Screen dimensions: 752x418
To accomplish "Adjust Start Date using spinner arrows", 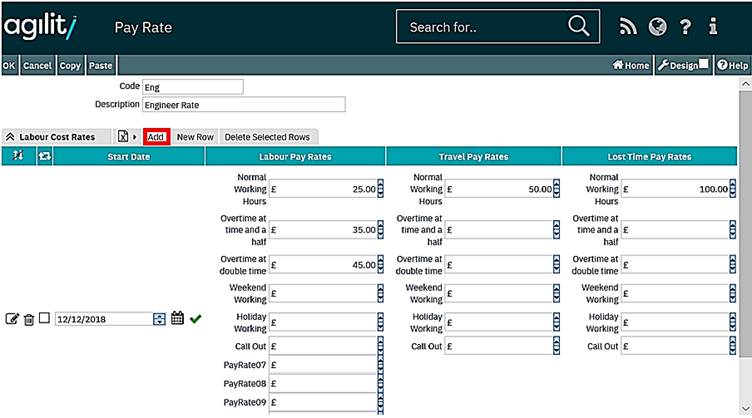I will [159, 319].
